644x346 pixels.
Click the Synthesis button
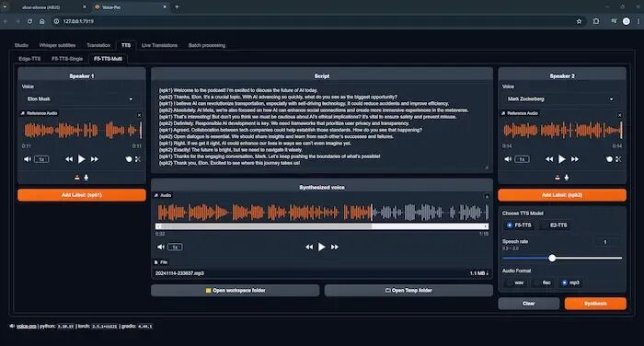[595, 304]
